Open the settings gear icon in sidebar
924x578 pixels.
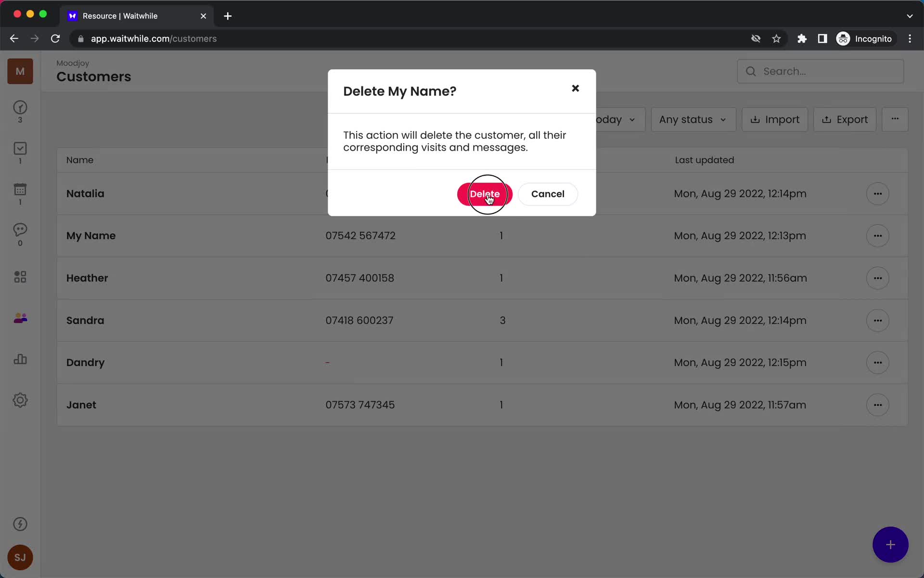(20, 400)
